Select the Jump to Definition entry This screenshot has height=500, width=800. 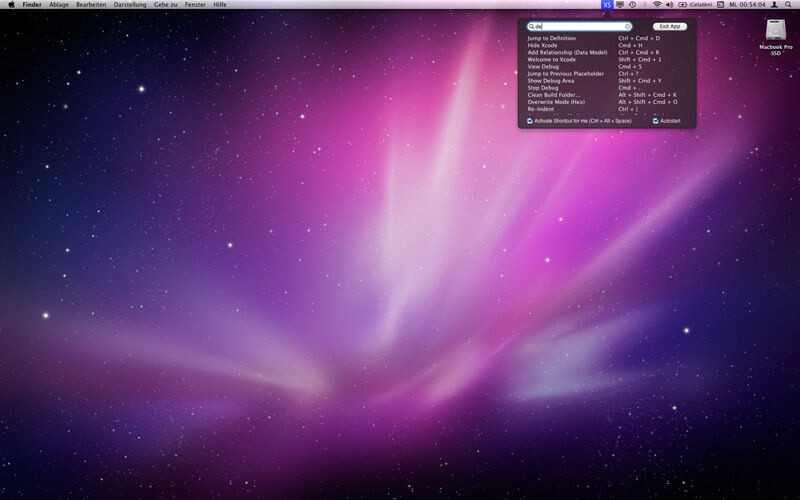[x=552, y=38]
